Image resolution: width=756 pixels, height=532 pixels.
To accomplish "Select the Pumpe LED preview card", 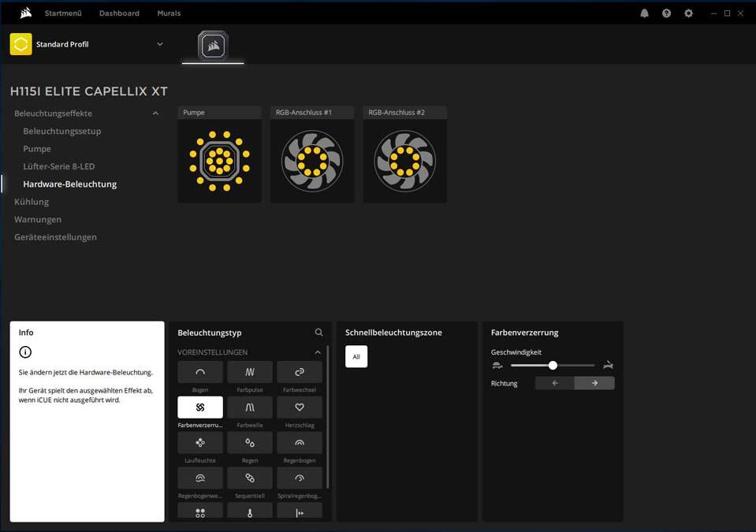I will pos(219,154).
